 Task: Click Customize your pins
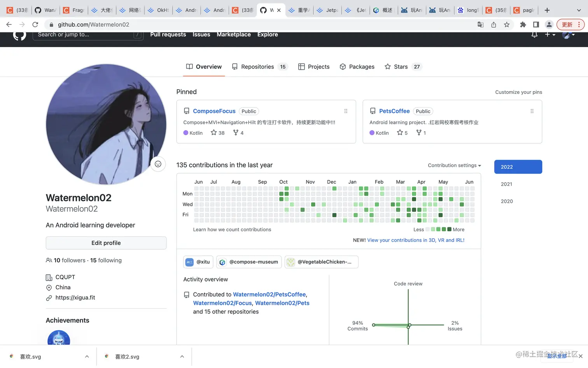518,92
